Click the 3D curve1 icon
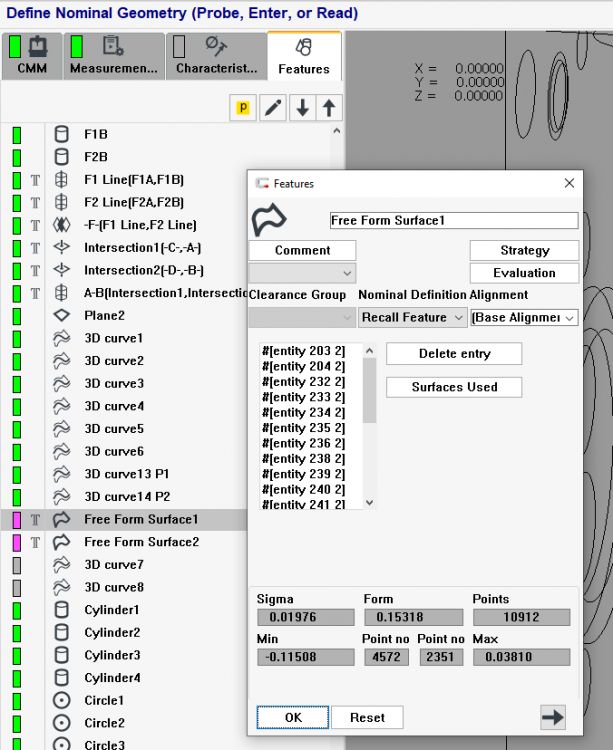The height and width of the screenshot is (750, 613). [62, 338]
